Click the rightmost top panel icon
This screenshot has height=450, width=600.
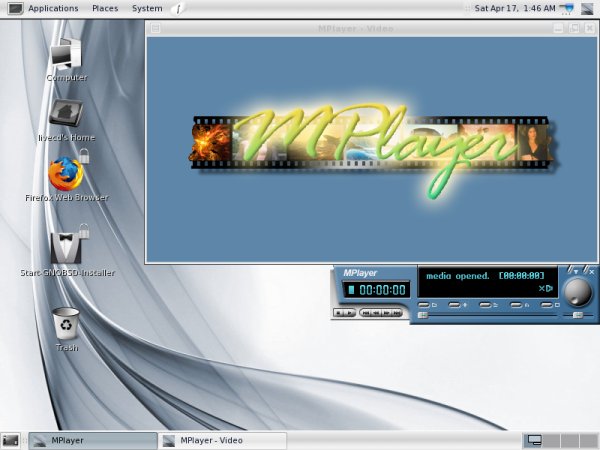tap(587, 8)
